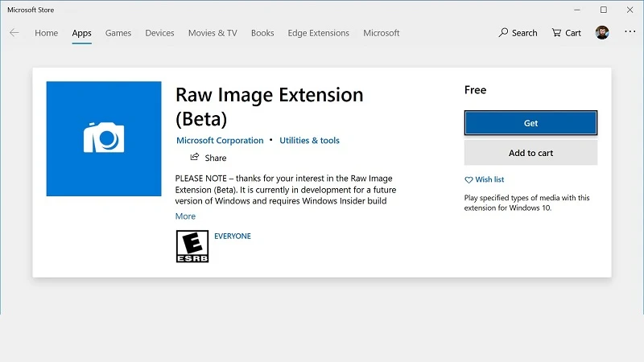The height and width of the screenshot is (362, 644).
Task: Open the shopping Cart
Action: tap(567, 33)
